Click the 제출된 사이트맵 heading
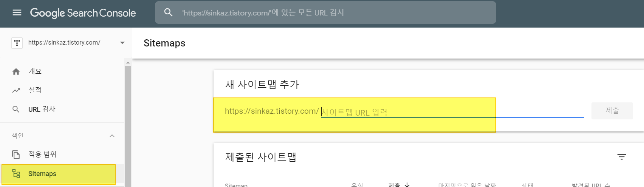This screenshot has width=644, height=187. 261,157
